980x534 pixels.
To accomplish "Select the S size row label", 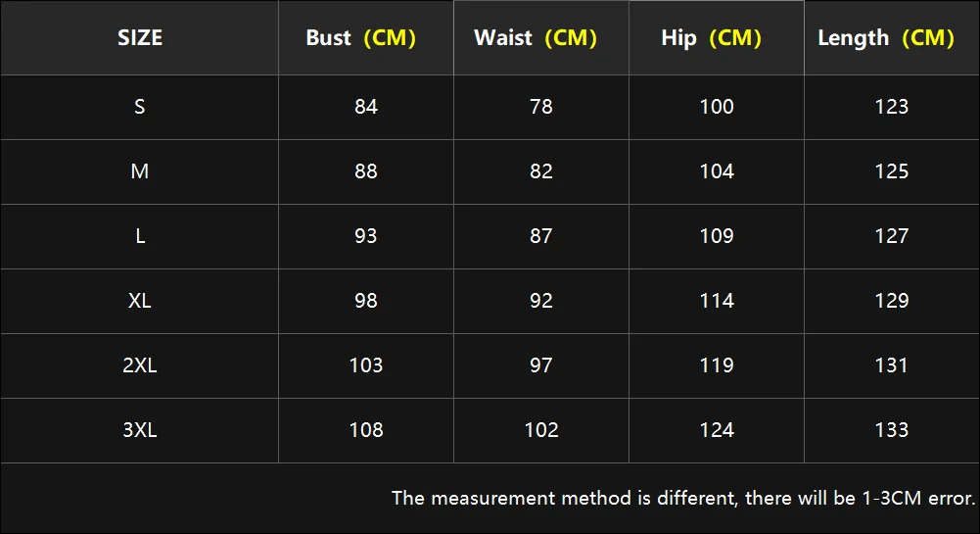I will pyautogui.click(x=140, y=107).
